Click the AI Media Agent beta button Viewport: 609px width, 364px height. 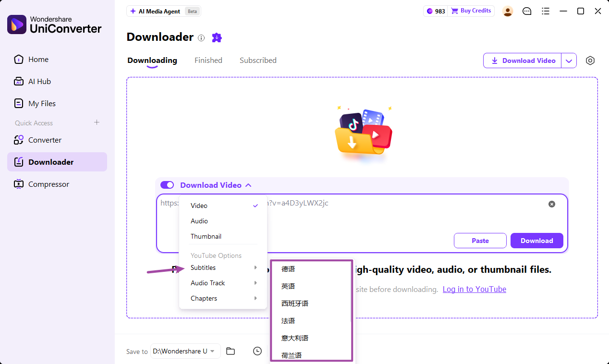[x=164, y=11]
